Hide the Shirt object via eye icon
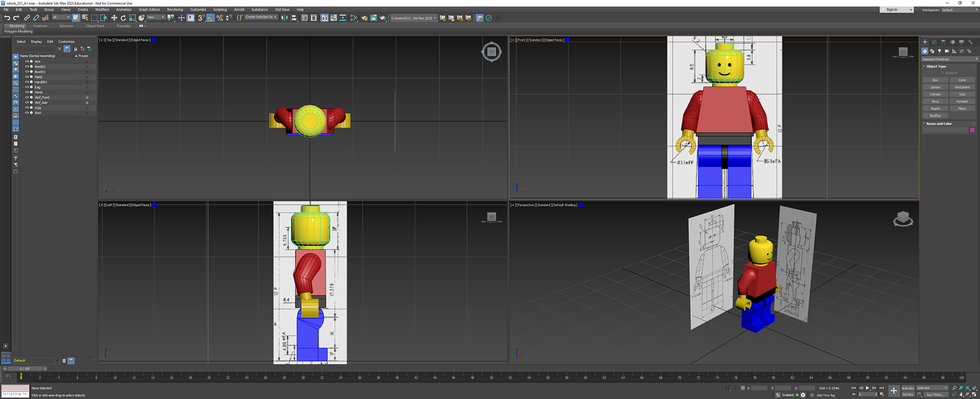Viewport: 980px width, 399px height. click(x=27, y=113)
